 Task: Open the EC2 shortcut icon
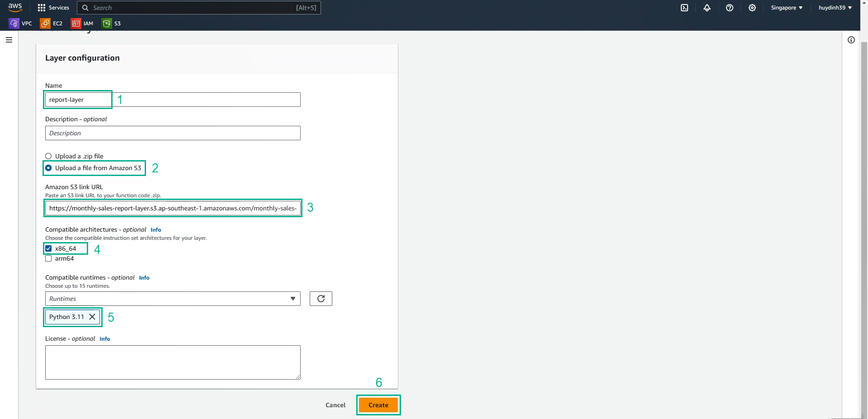[x=45, y=24]
